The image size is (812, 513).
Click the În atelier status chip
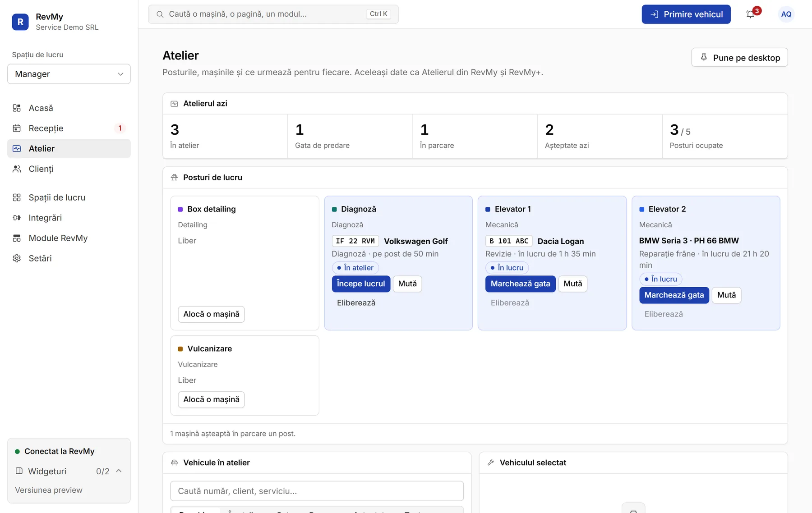[x=355, y=268]
